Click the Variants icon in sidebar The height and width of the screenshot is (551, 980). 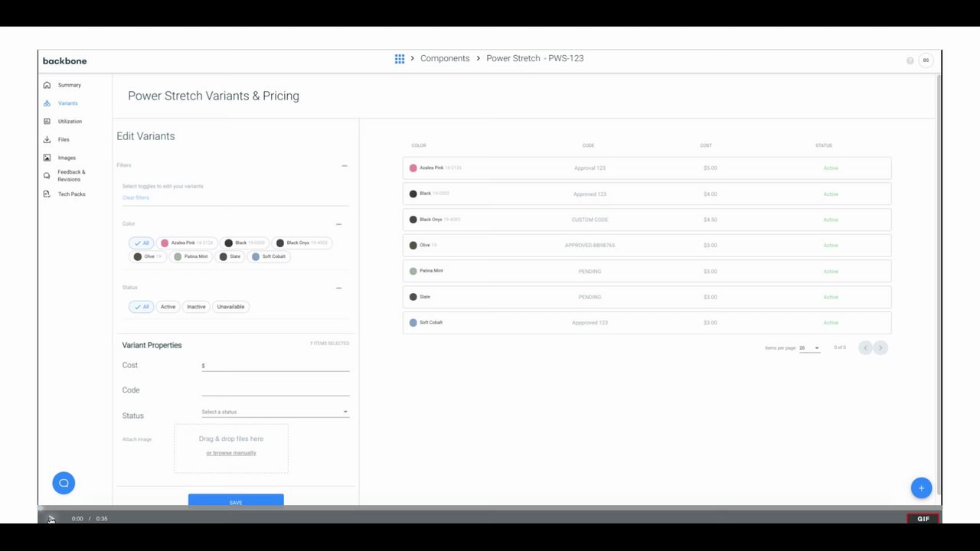point(47,103)
